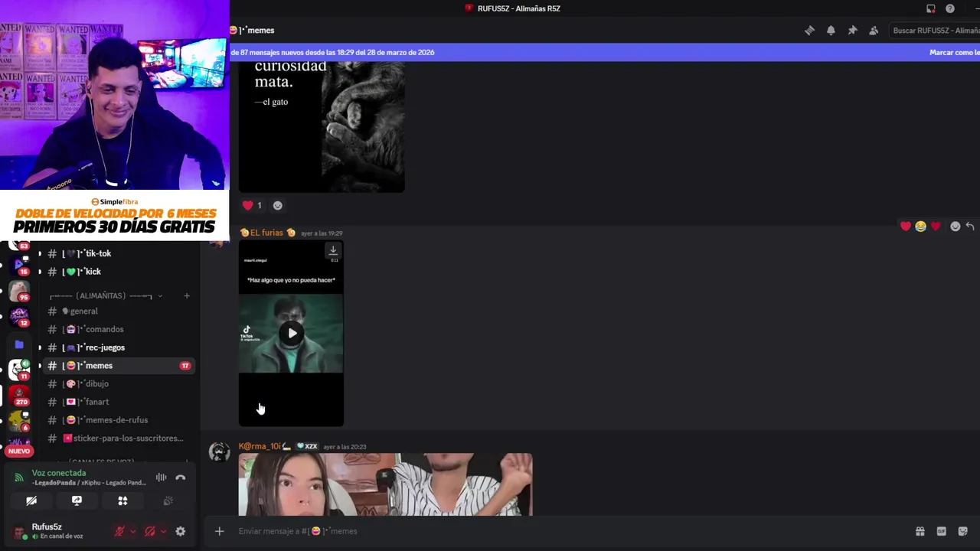Open K@rma_10's video thumbnail with girl

385,484
